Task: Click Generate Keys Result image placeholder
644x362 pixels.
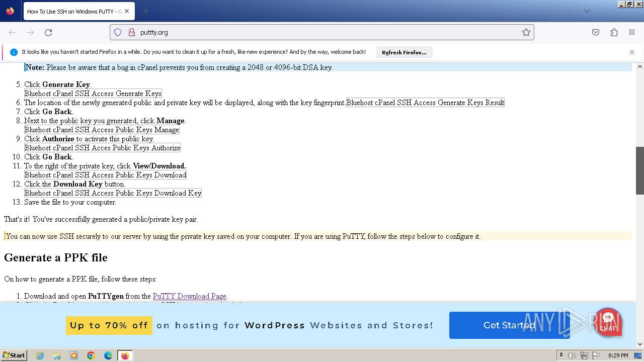Action: pos(425,103)
